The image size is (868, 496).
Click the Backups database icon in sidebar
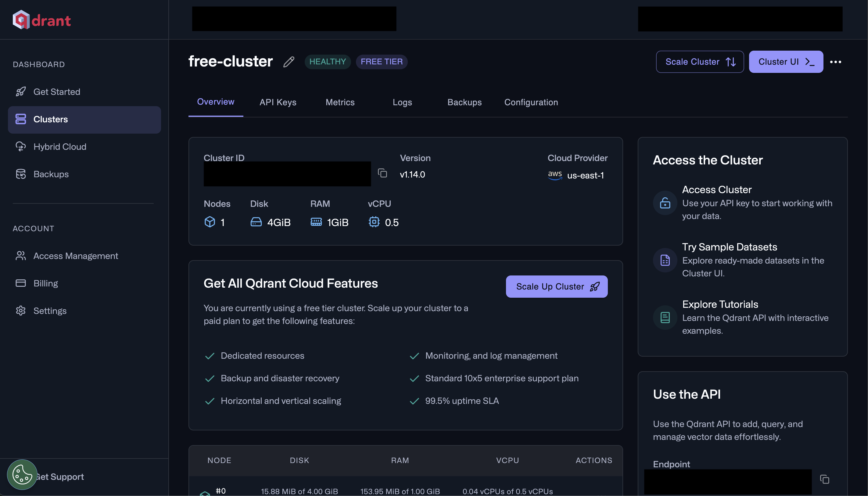(x=21, y=174)
